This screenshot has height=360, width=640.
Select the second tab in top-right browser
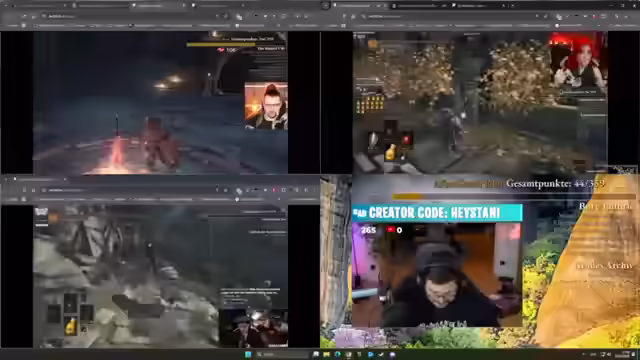click(420, 6)
